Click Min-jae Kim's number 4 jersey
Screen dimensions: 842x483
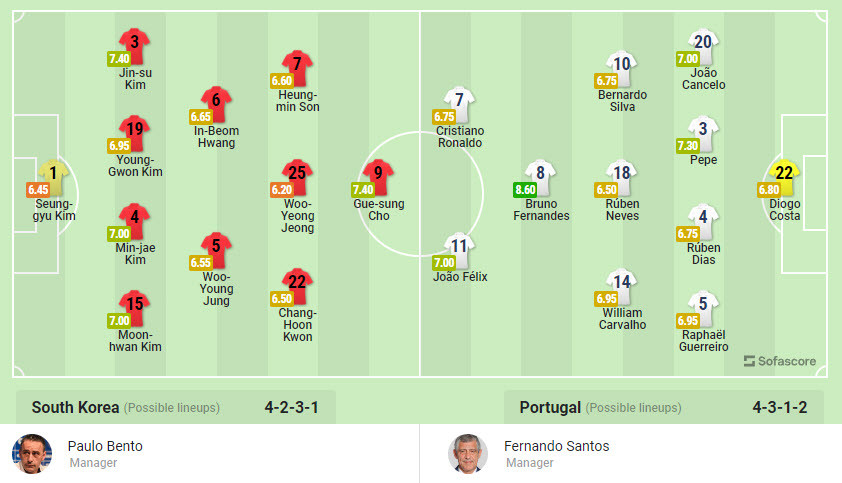point(134,219)
